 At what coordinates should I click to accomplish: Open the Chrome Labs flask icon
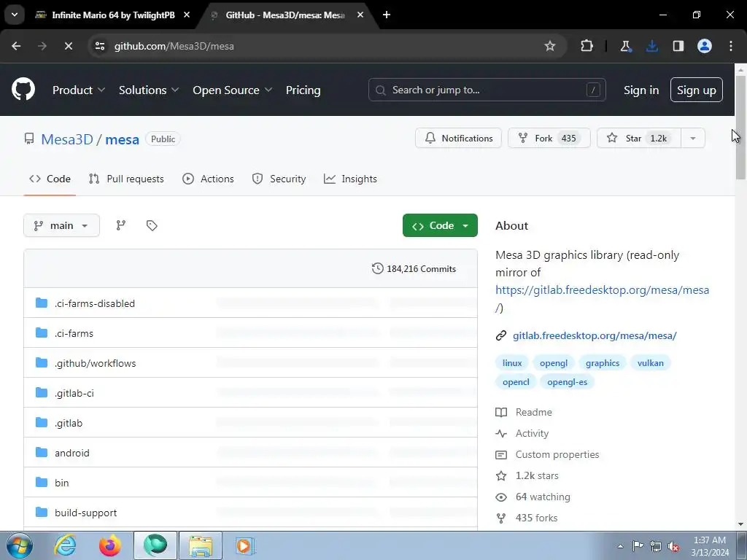(x=625, y=46)
